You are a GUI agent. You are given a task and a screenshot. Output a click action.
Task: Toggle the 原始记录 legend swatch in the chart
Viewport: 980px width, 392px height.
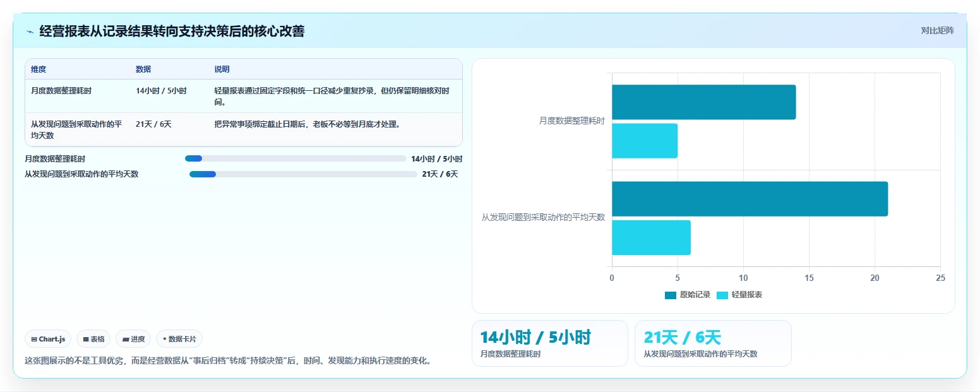tap(671, 295)
